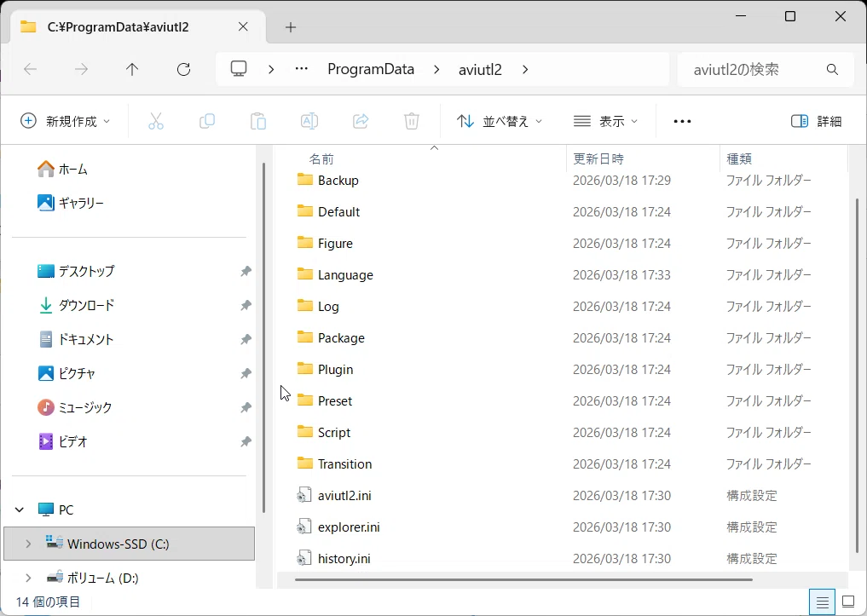Click ProgramData in the breadcrumb path

[x=371, y=69]
